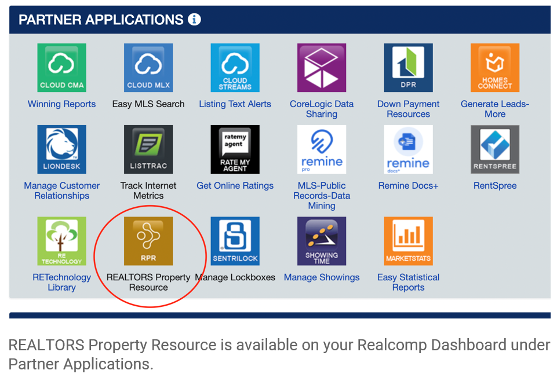Screen dimensions: 557x392
Task: Click the PARTNER APPLICATIONS header title
Action: (x=101, y=20)
